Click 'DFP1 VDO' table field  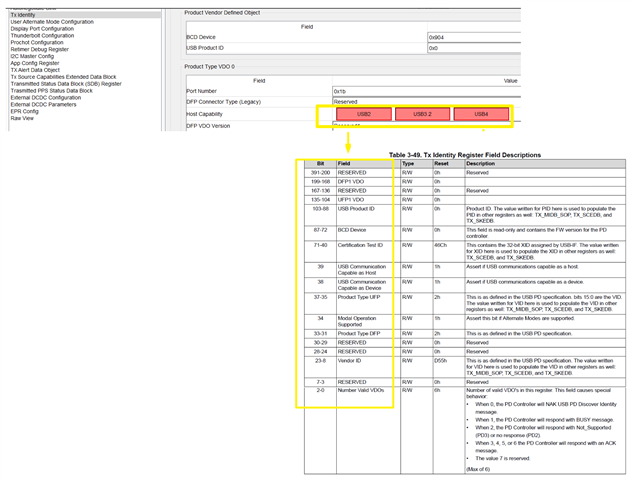[351, 182]
